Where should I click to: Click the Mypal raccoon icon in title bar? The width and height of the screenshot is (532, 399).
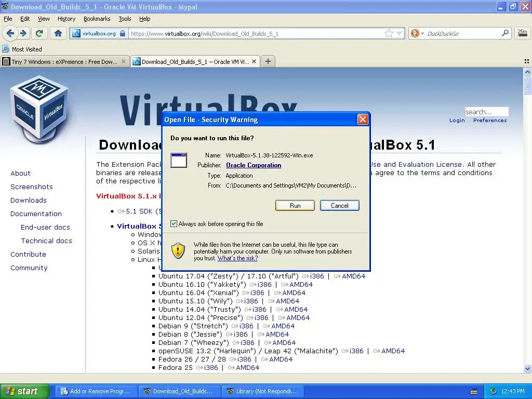pos(5,6)
